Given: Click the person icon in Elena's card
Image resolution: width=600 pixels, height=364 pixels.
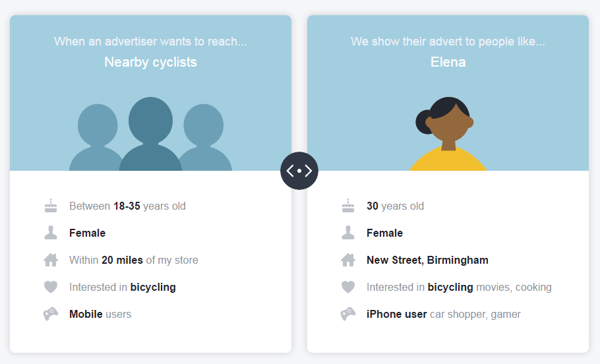Looking at the screenshot, I should click(348, 233).
